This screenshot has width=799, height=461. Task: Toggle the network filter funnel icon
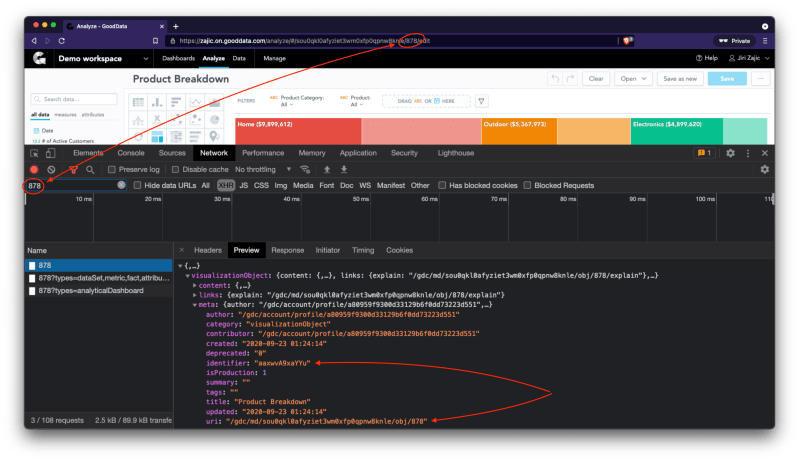(73, 169)
